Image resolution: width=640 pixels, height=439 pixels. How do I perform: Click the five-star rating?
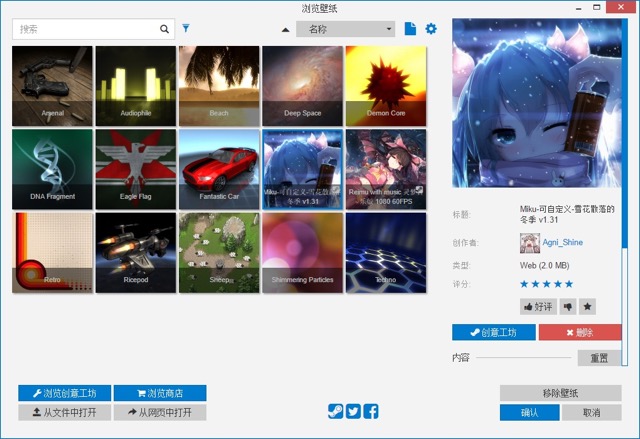coord(547,284)
